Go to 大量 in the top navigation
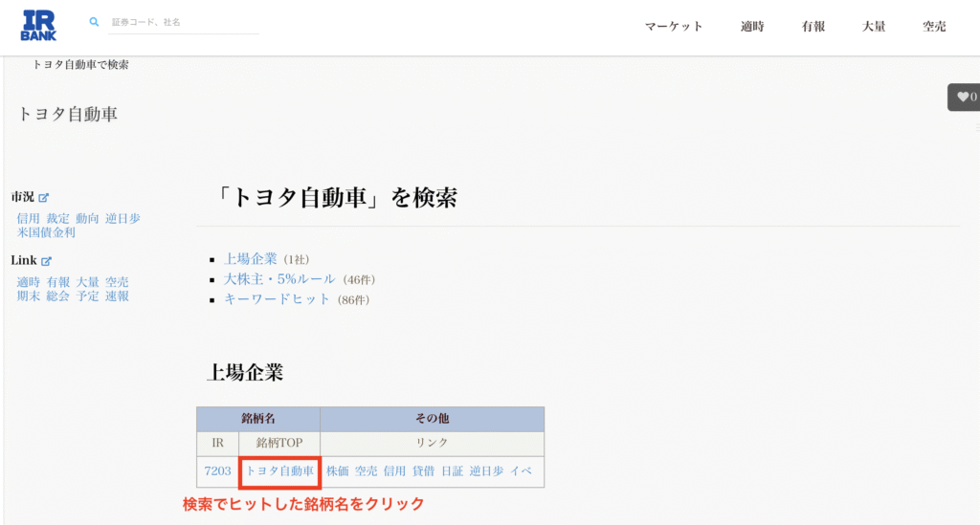 coord(873,27)
